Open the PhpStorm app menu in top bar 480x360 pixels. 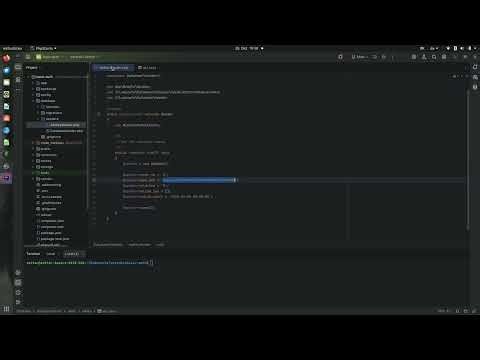[43, 48]
